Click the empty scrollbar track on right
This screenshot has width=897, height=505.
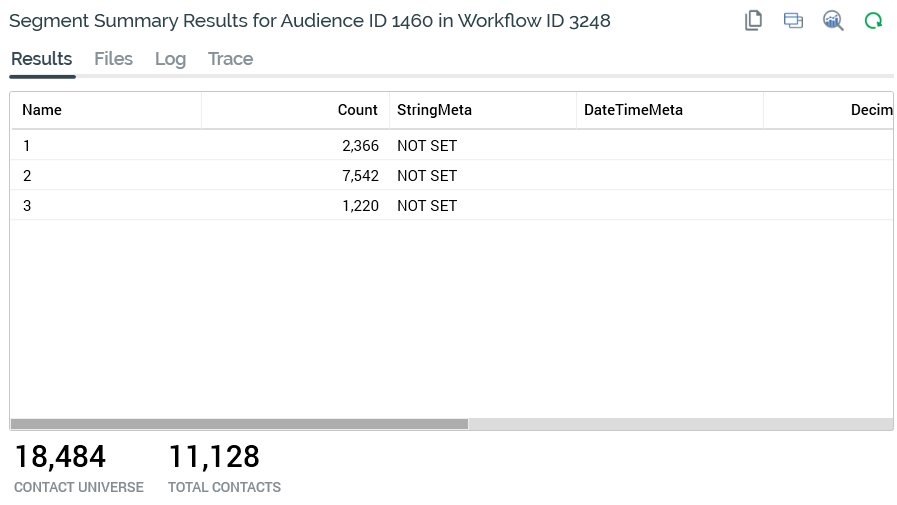click(x=680, y=424)
